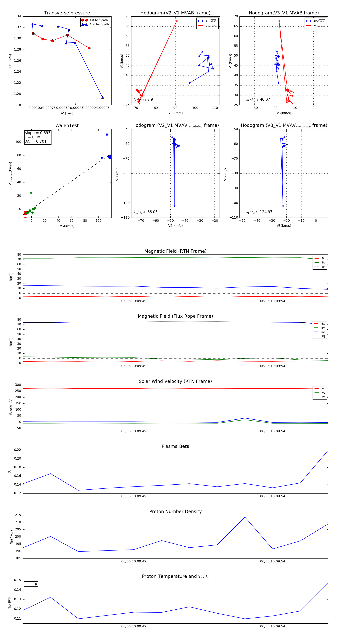
Task: Click the isolated blue outlier point in WalenTest
Action: point(107,134)
